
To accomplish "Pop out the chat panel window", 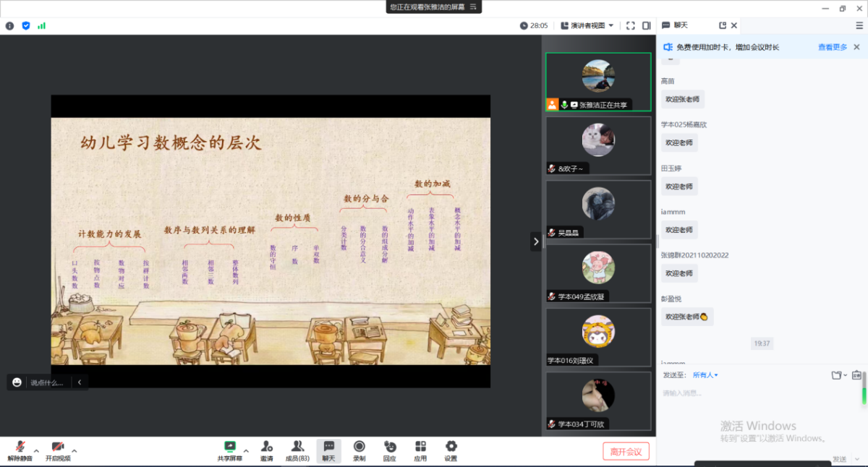I will pos(722,25).
